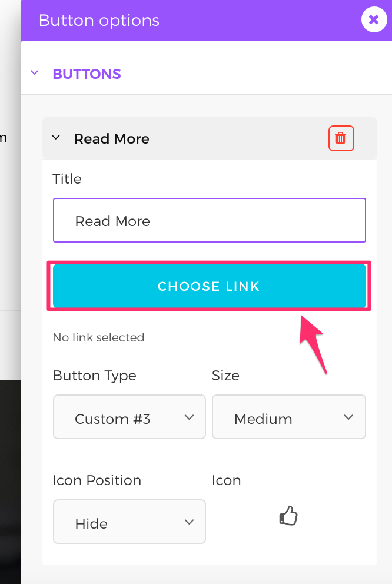Open the thumbs-up icon picker
Viewport: 392px width, 584px height.
coord(288,517)
